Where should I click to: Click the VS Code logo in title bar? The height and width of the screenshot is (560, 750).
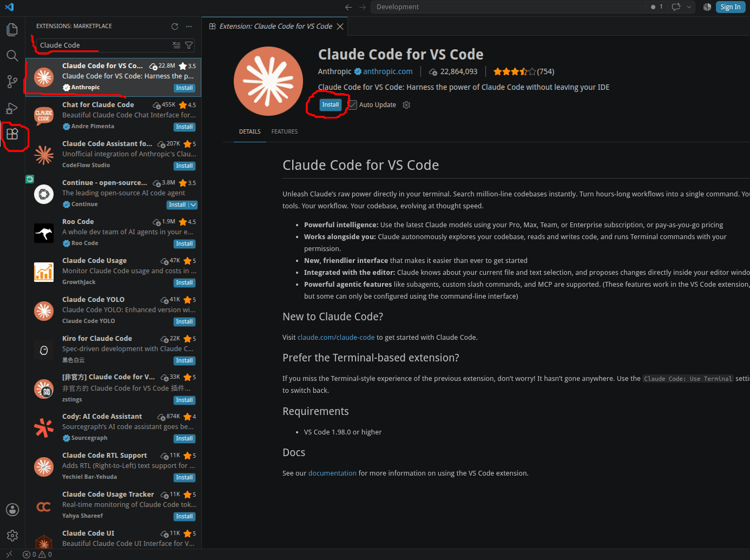coord(9,7)
